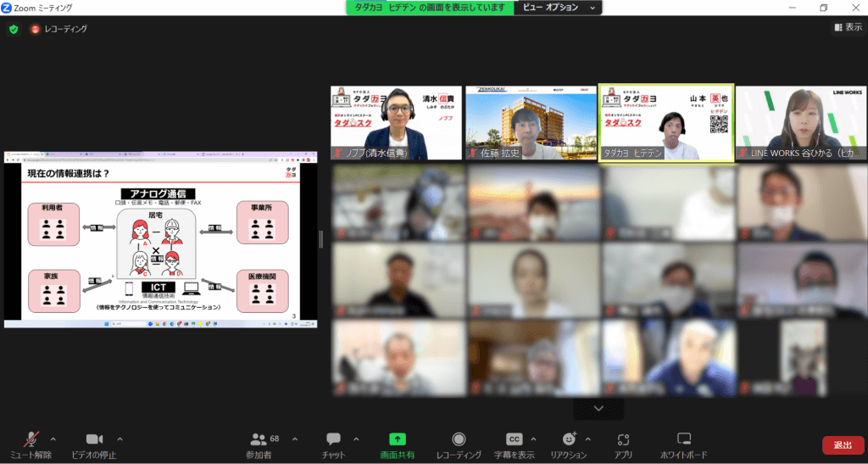Open the Reactions smiley icon (リアクション)
This screenshot has height=464, width=868.
coord(569,439)
